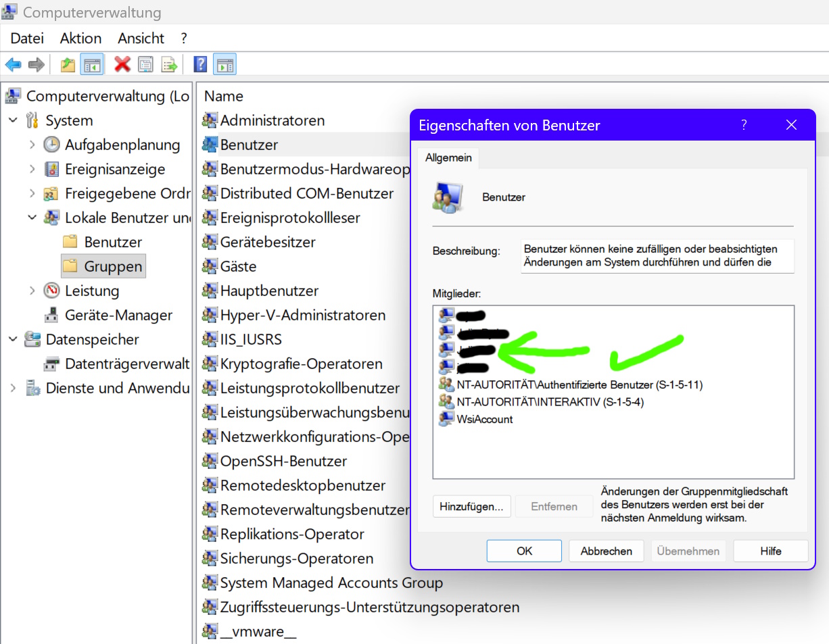The image size is (829, 644).
Task: Click the Back navigation arrow
Action: point(14,64)
